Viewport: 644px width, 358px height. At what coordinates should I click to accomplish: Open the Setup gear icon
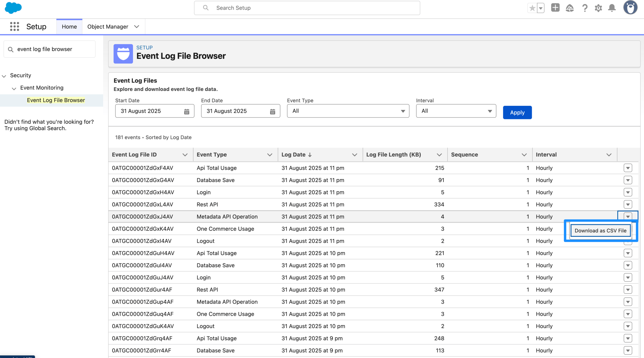tap(598, 8)
